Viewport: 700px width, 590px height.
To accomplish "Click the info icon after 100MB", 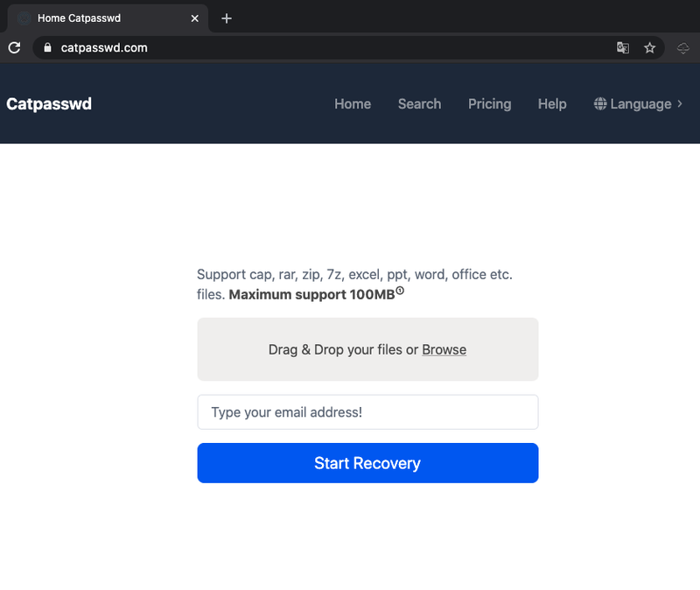I will pos(400,291).
